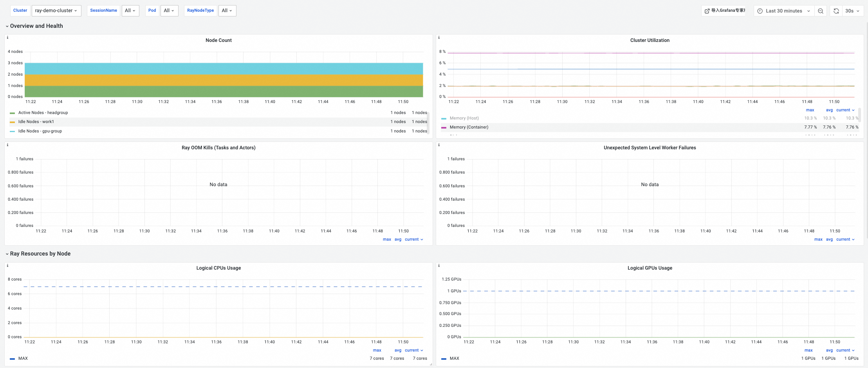868x368 pixels.
Task: Toggle the Idle Nodes - gpu-group series
Action: (40, 131)
